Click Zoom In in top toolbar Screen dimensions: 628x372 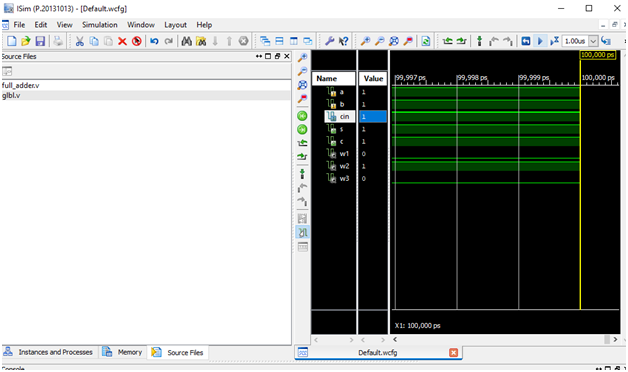[x=365, y=41]
